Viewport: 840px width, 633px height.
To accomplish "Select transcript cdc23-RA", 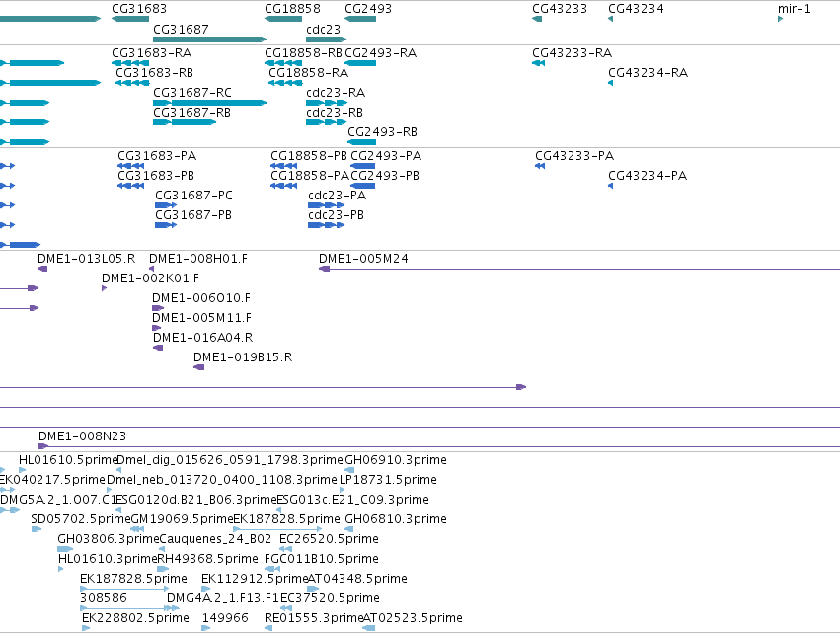I will tap(327, 103).
